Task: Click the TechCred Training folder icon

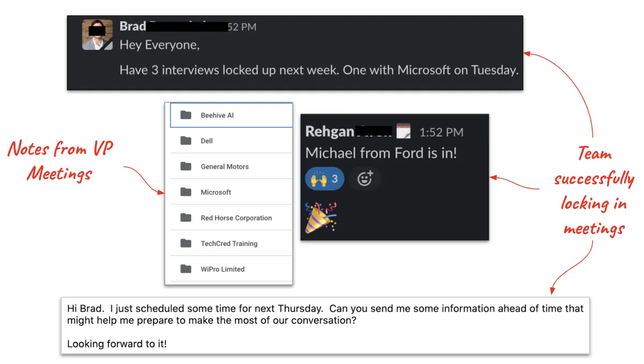Action: [x=186, y=243]
